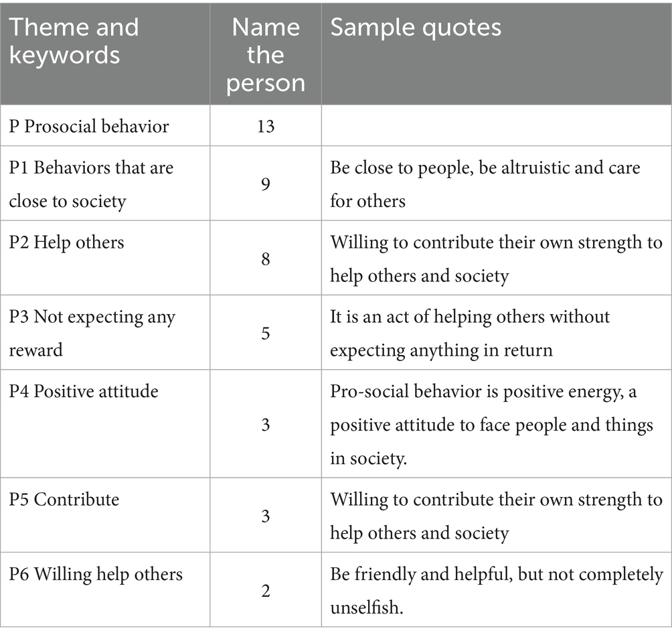Click the 'Name the person' column header
Image resolution: width=672 pixels, height=639 pixels.
click(265, 55)
